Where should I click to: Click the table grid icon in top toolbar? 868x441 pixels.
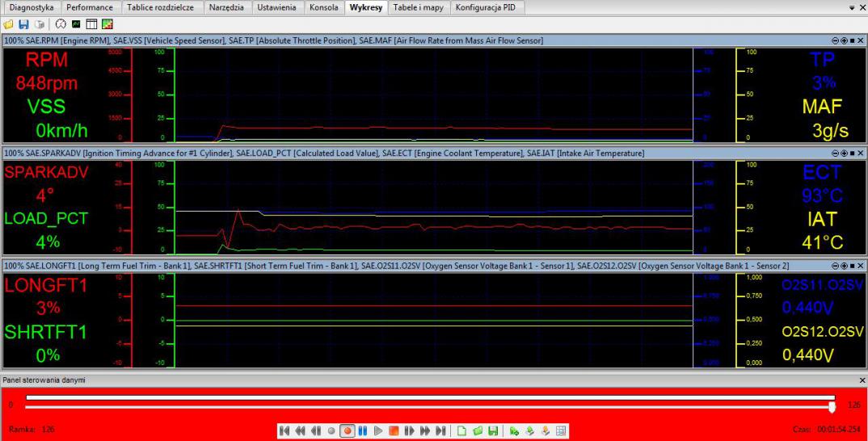[92, 23]
